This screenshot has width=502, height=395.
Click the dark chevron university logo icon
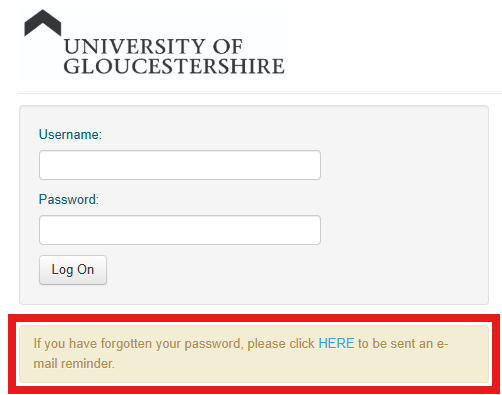point(43,23)
